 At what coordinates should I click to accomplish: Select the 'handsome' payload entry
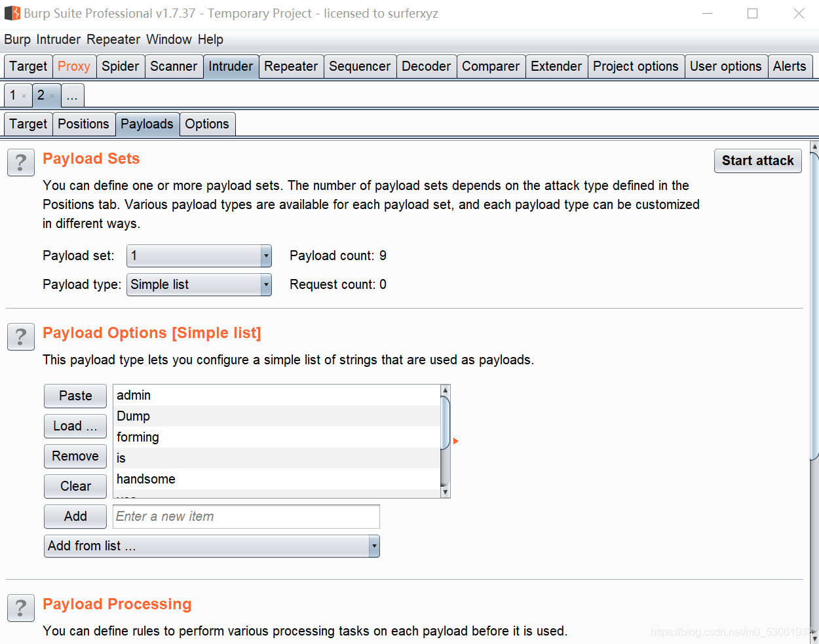tap(277, 479)
